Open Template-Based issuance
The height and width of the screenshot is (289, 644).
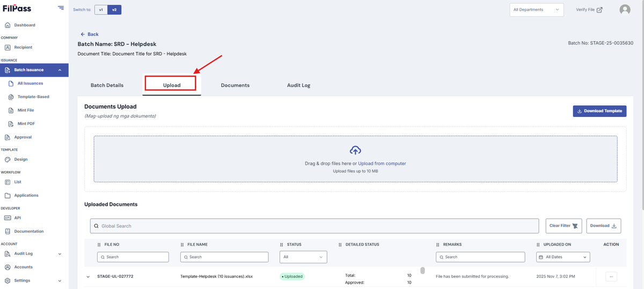pos(33,97)
